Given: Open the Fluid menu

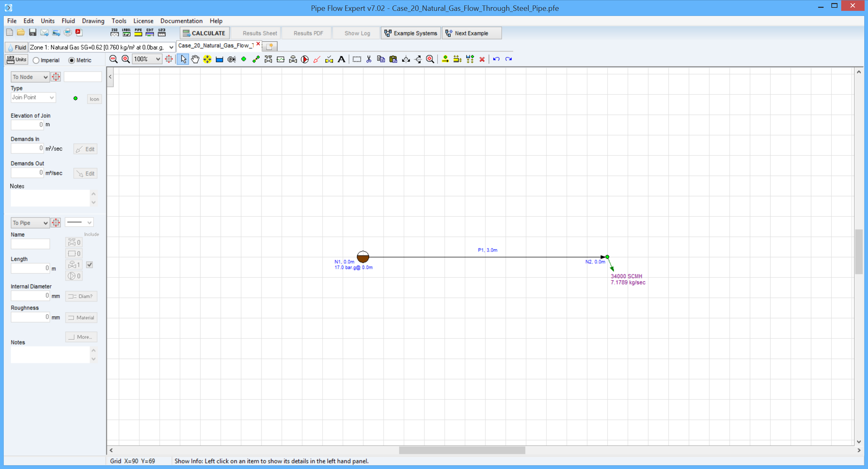Looking at the screenshot, I should click(68, 21).
